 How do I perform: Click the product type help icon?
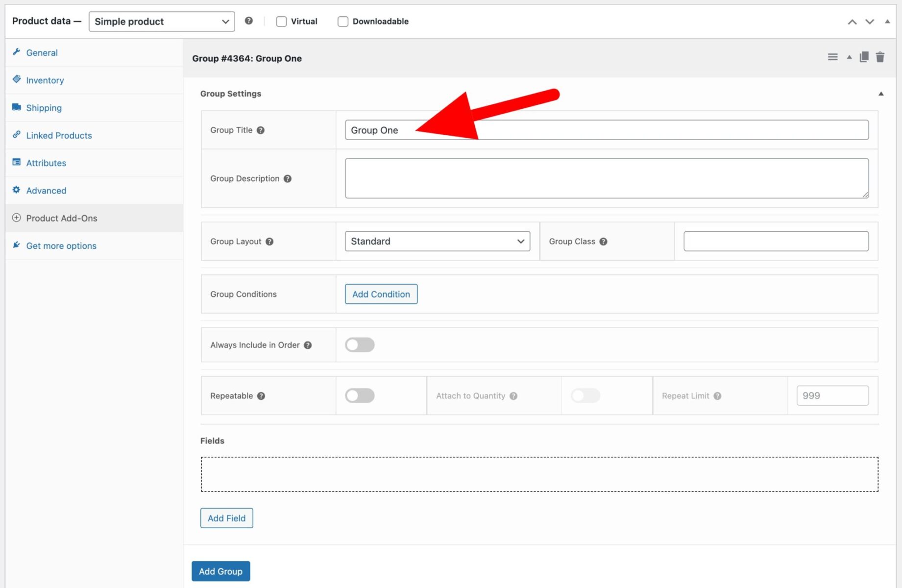pyautogui.click(x=249, y=21)
